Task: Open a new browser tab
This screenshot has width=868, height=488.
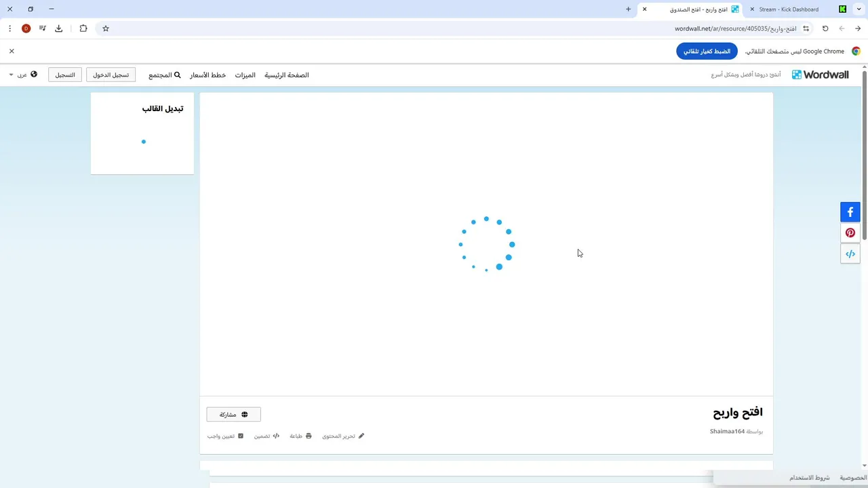Action: coord(629,9)
